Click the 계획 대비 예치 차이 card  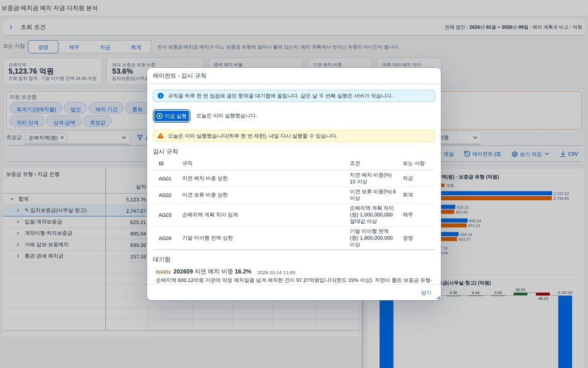tap(409, 63)
